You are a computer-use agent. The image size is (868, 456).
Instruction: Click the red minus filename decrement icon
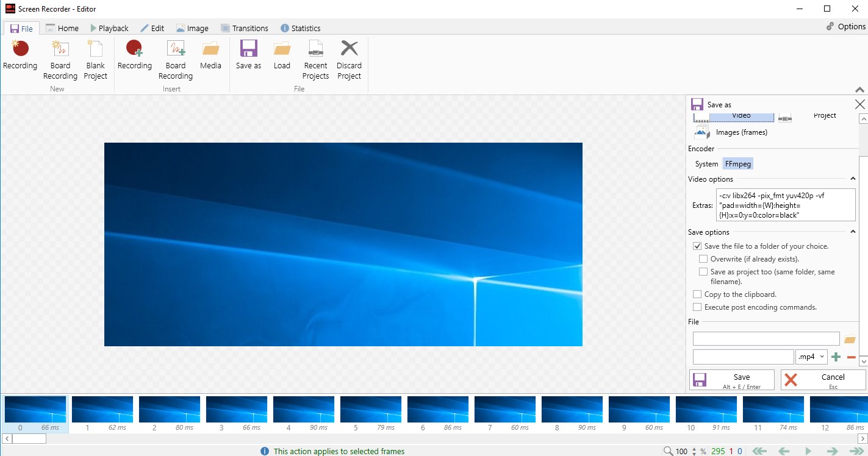click(852, 357)
